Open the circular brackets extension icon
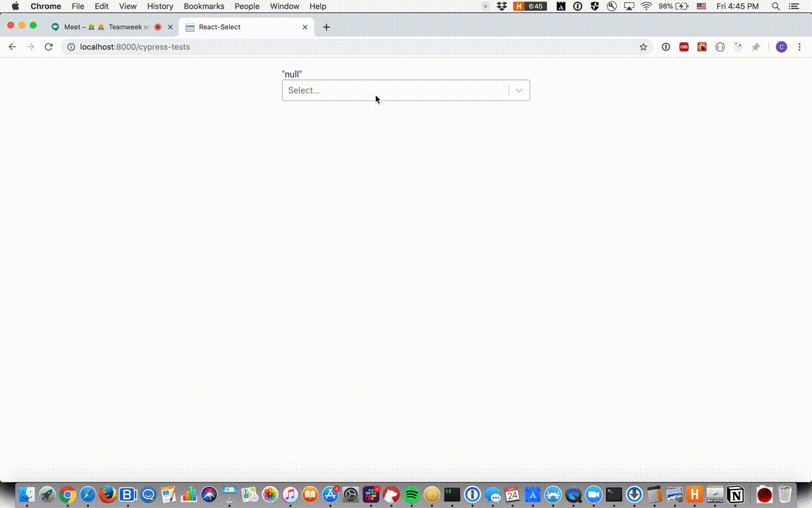 (x=720, y=47)
